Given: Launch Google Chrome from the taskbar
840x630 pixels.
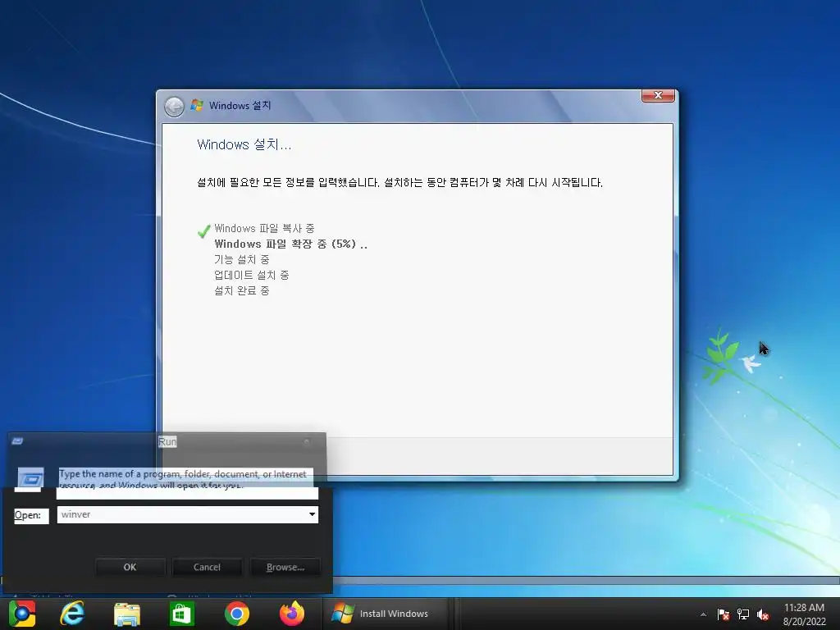Looking at the screenshot, I should point(237,614).
